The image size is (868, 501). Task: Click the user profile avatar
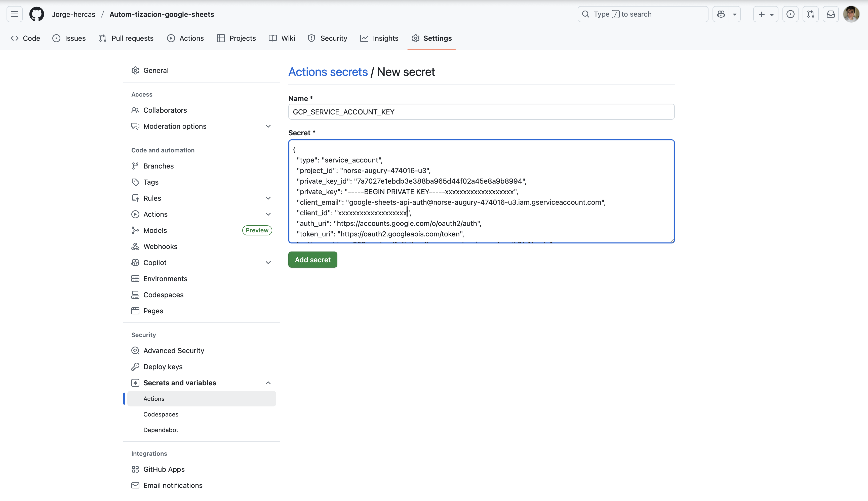tap(851, 14)
